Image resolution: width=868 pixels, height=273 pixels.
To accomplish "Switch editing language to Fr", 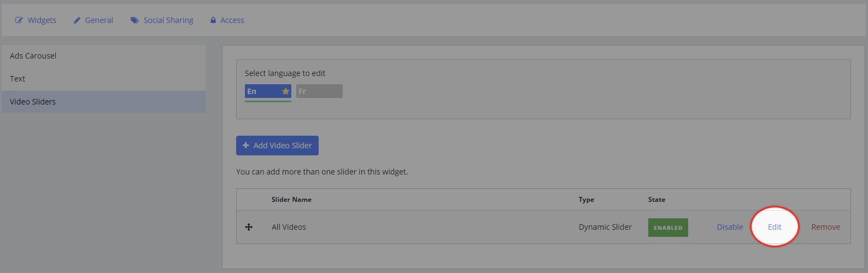I will click(319, 91).
